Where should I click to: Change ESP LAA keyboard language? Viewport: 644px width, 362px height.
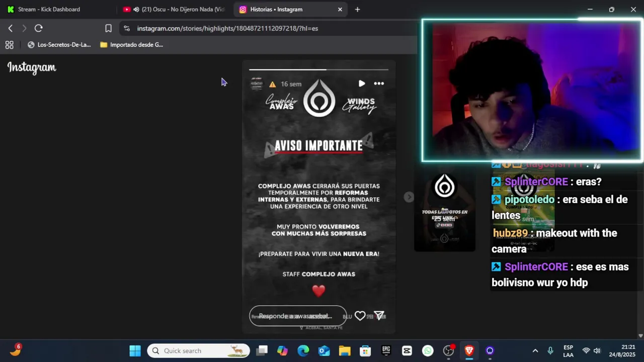568,351
